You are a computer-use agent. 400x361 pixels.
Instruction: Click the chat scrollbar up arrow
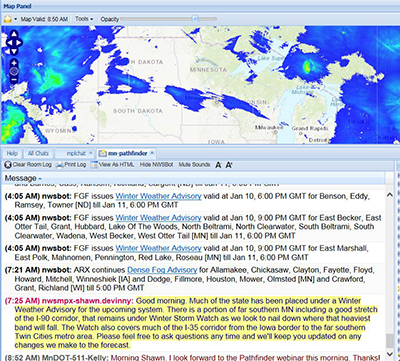pyautogui.click(x=390, y=195)
